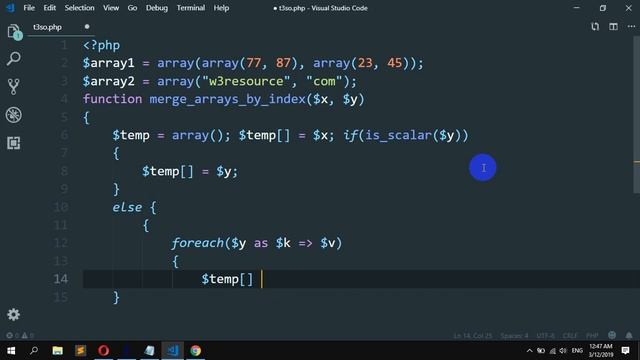640x360 pixels.
Task: Click notifications bell in status bar
Action: pos(629,335)
